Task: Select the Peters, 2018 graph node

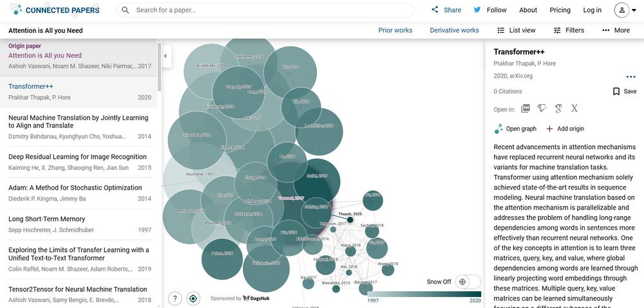Action: tap(222, 259)
